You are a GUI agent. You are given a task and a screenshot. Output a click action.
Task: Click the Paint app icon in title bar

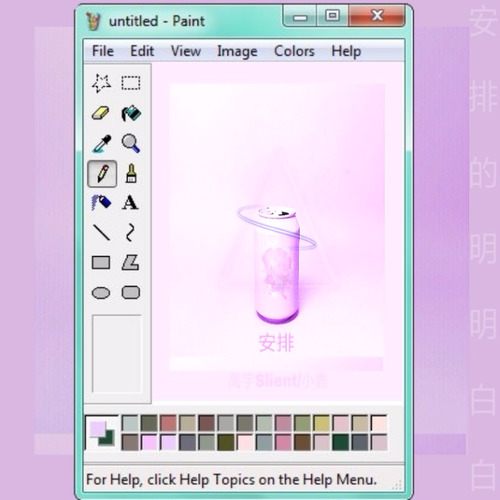click(x=93, y=21)
